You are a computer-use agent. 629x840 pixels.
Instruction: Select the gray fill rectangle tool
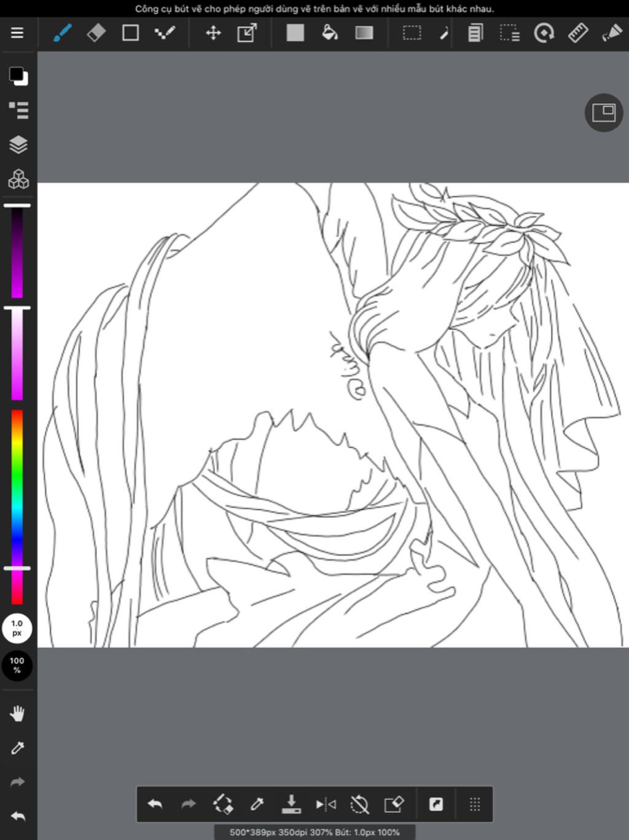point(295,33)
